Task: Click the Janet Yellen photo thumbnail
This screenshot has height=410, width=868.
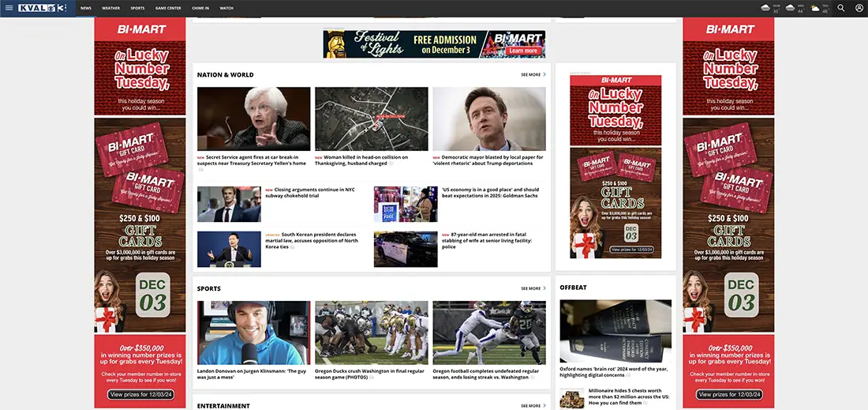Action: (x=253, y=118)
